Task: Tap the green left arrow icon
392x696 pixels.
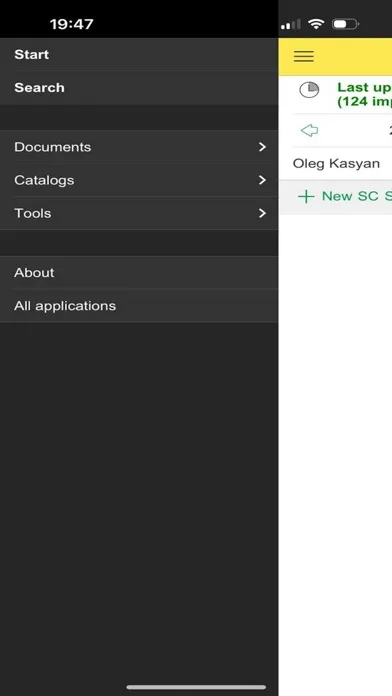Action: [309, 130]
